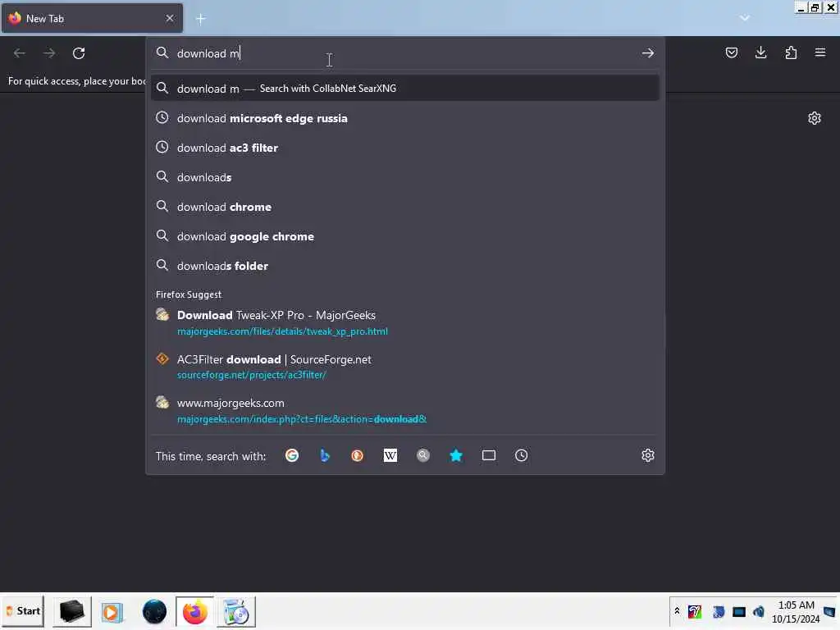Open the Firefox hamburger menu
This screenshot has height=630, width=840.
click(x=820, y=52)
